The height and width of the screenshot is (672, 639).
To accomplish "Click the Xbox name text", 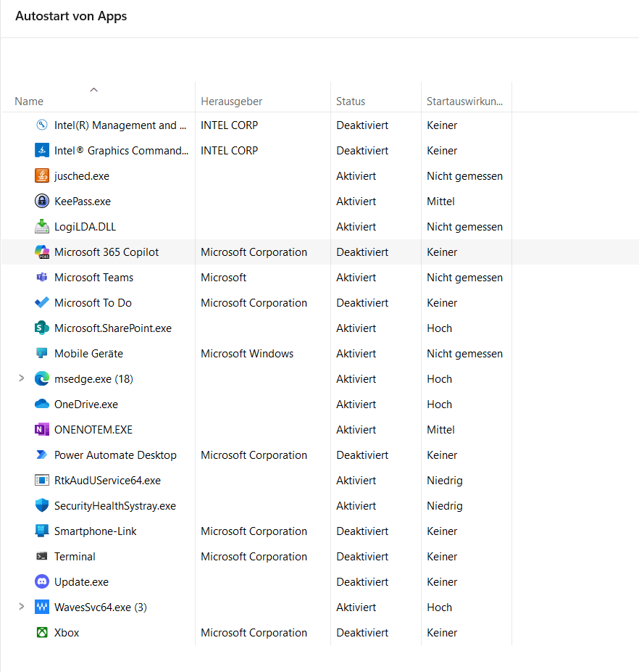I will coord(67,633).
